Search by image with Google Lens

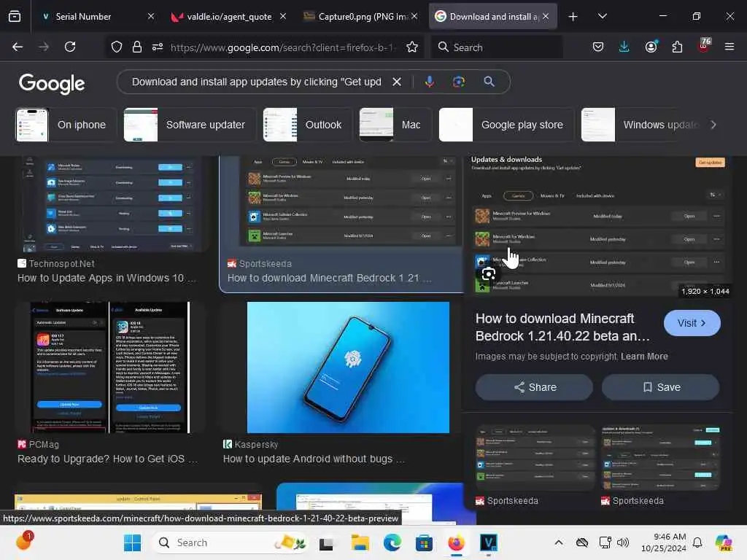(458, 82)
